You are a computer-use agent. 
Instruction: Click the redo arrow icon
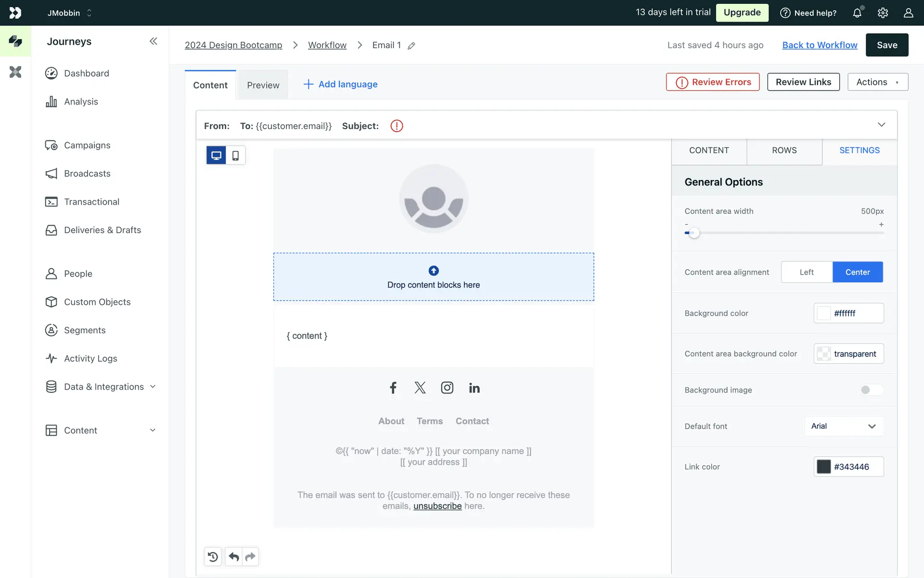(x=250, y=557)
